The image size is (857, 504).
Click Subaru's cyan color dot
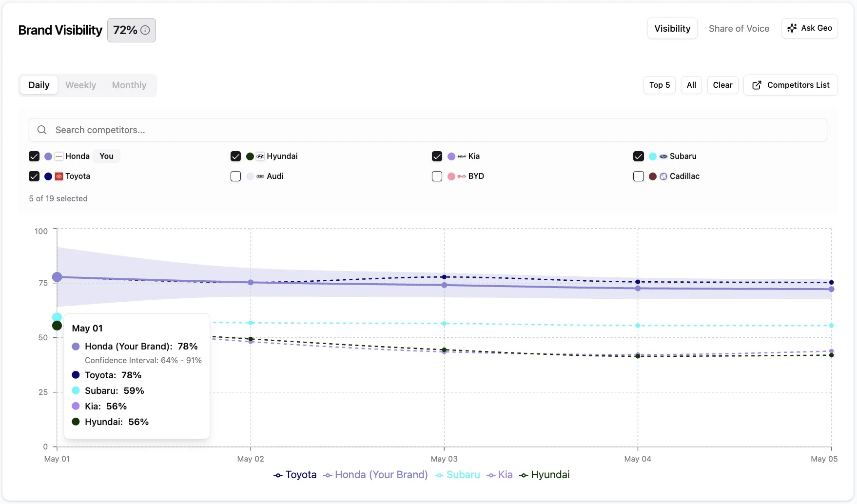point(653,156)
